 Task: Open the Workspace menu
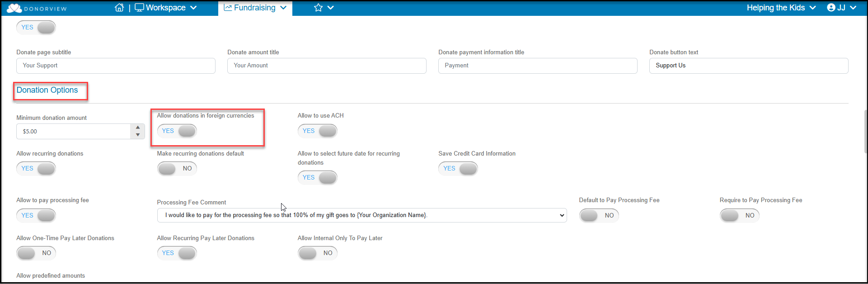click(x=166, y=8)
